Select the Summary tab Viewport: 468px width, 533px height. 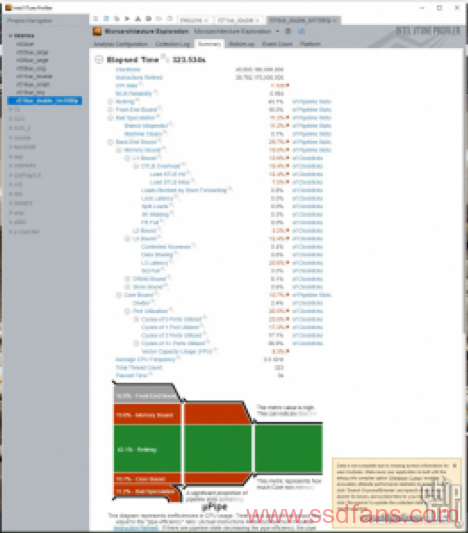(x=209, y=44)
